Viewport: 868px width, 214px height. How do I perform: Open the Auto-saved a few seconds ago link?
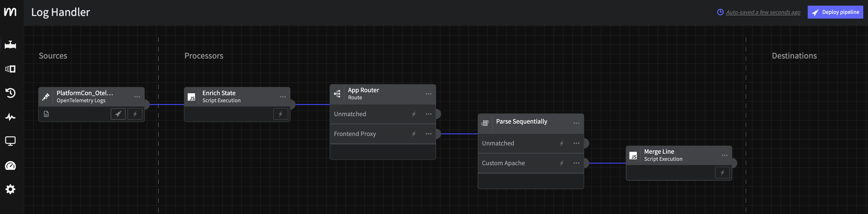tap(763, 12)
